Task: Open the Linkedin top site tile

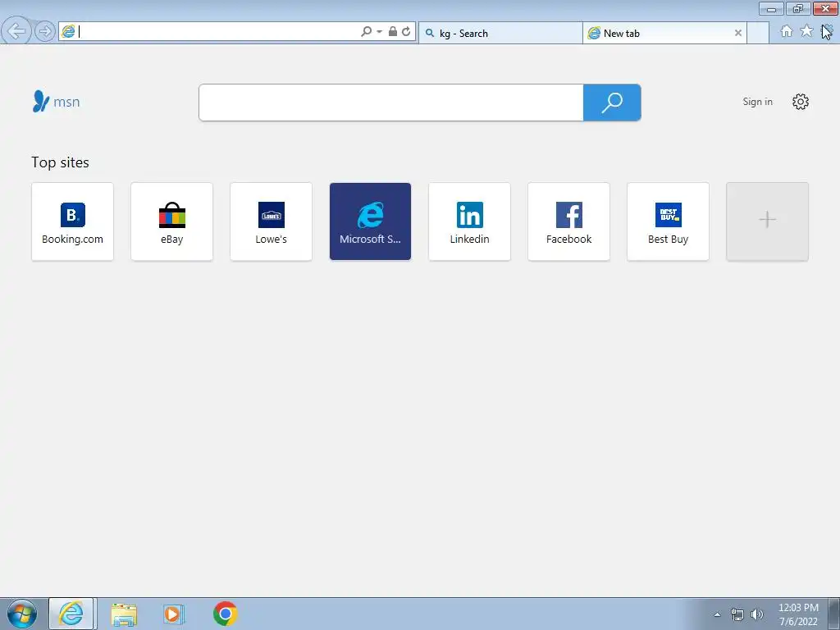Action: point(469,221)
